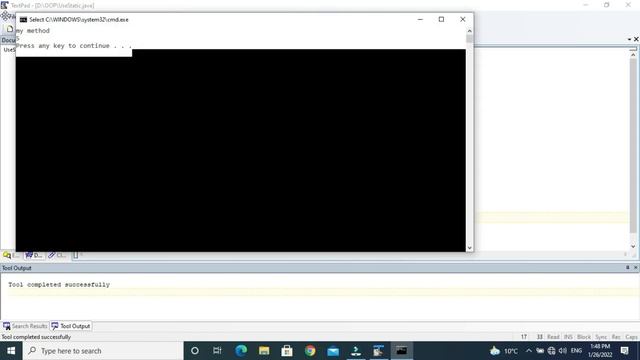
Task: Click the New Document icon in TextPad toolbar
Action: (x=10, y=29)
